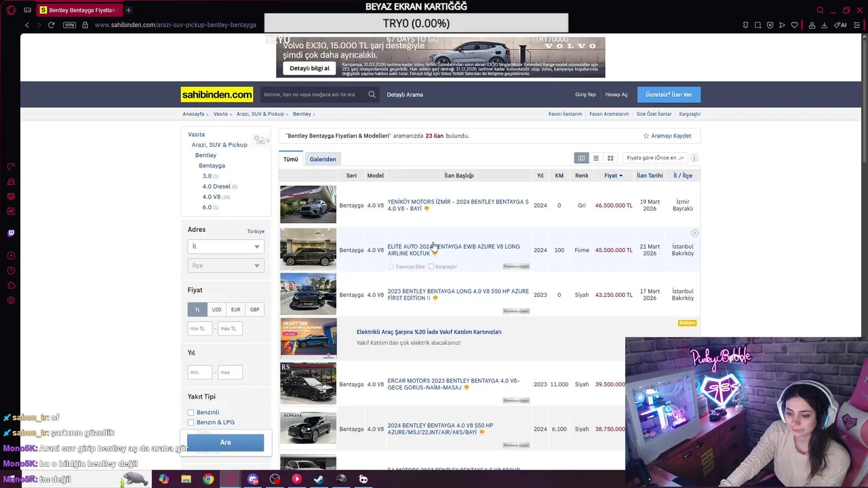Click the search magnifier icon on sahibinden

click(372, 94)
